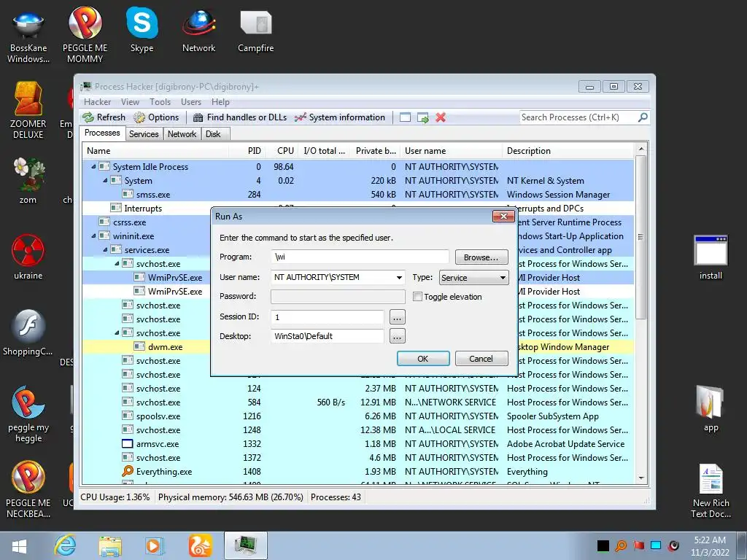Collapse the svchost.exe node above WmiPrvSE.exe
747x560 pixels.
click(x=117, y=263)
